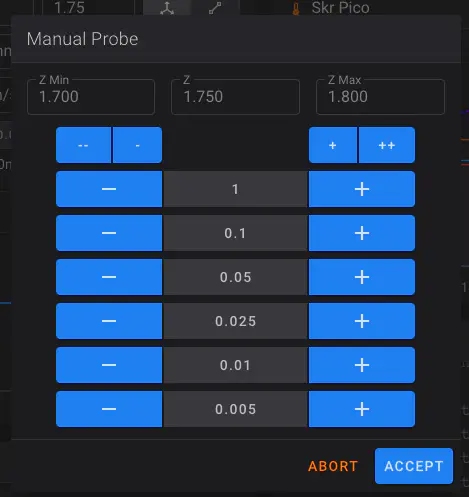Click the double plus (++) button
469x497 pixels.
coord(387,145)
